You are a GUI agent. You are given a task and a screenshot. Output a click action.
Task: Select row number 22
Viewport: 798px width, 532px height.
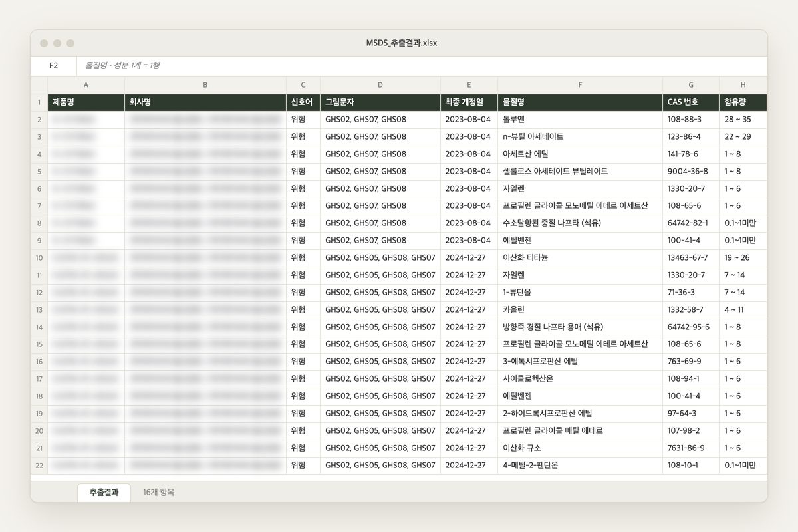click(39, 465)
